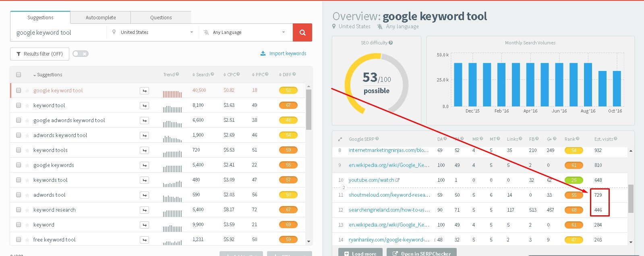
Task: Open SERP arrow for keyword tools row
Action: tap(144, 150)
